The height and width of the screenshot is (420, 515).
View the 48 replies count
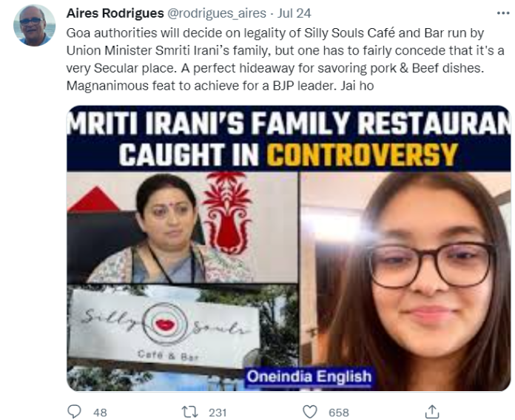click(x=100, y=413)
